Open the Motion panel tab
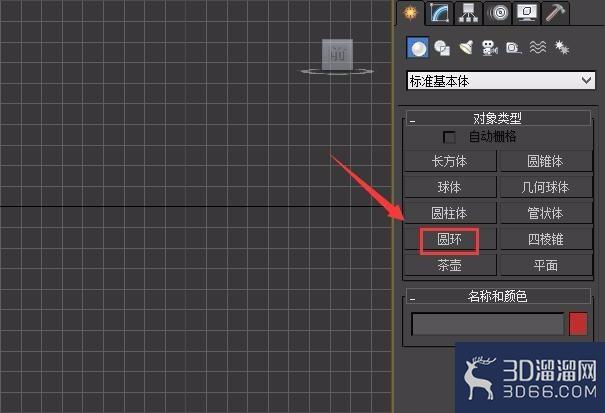 click(x=497, y=13)
